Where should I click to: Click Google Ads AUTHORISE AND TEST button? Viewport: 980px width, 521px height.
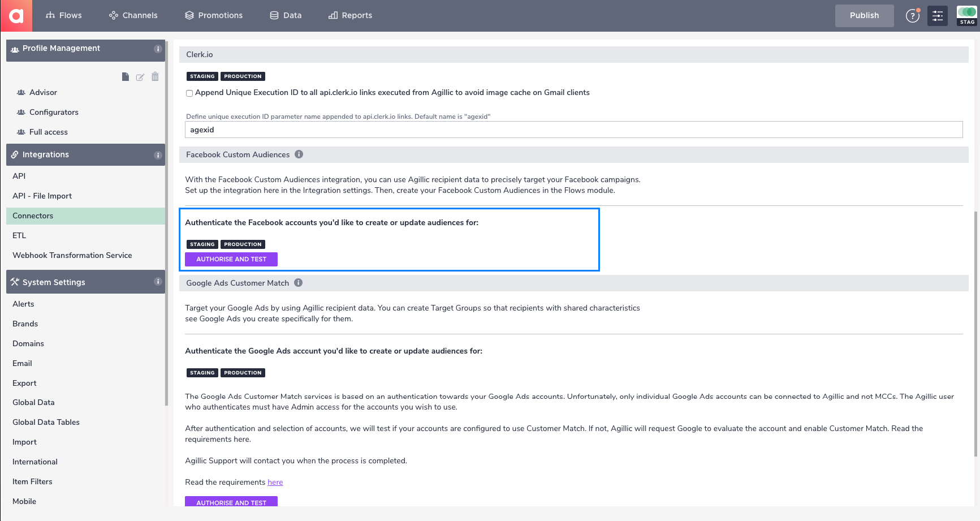pyautogui.click(x=231, y=502)
